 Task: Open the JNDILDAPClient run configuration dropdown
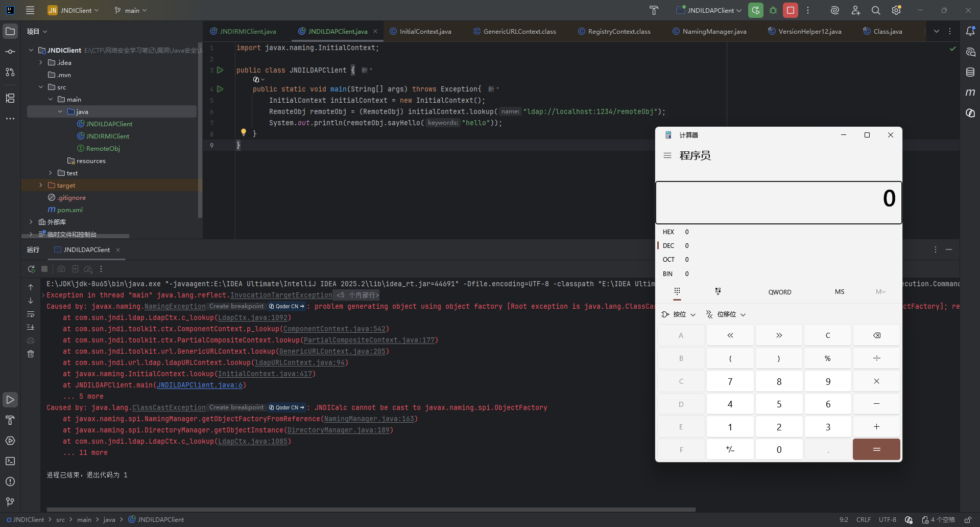(709, 10)
